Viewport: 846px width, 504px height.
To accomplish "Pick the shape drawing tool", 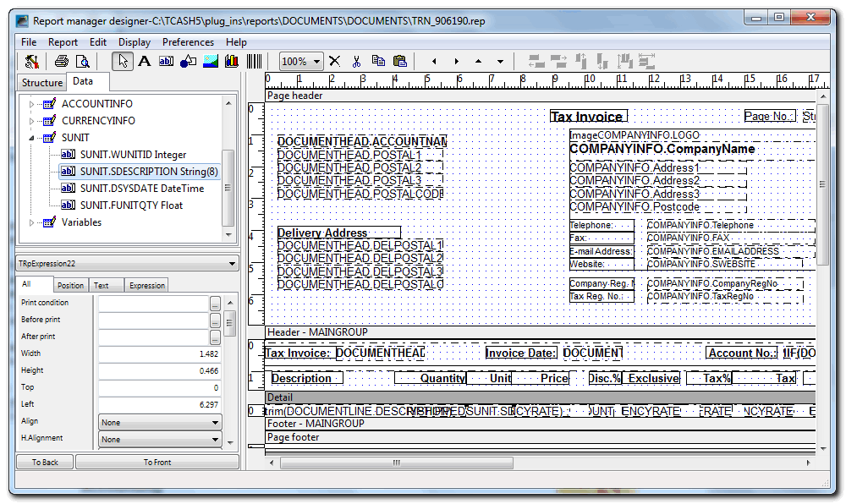I will point(188,61).
